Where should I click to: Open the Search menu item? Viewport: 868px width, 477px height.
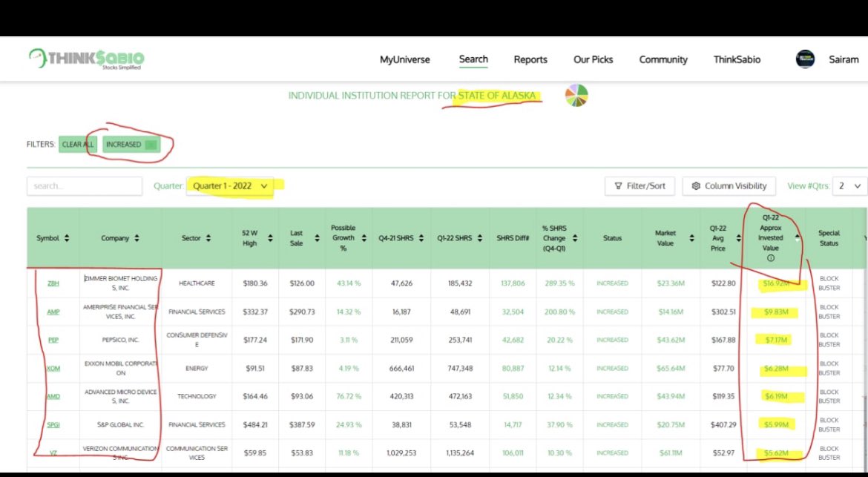473,59
